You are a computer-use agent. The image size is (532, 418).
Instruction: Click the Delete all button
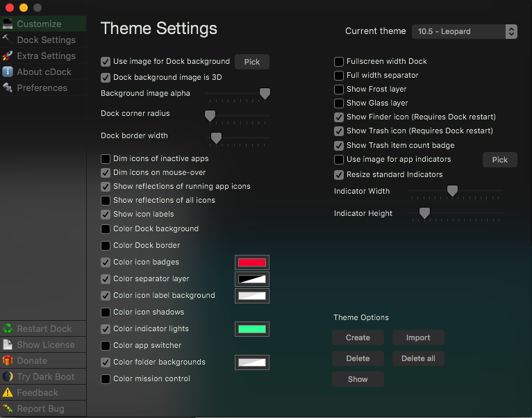[418, 358]
